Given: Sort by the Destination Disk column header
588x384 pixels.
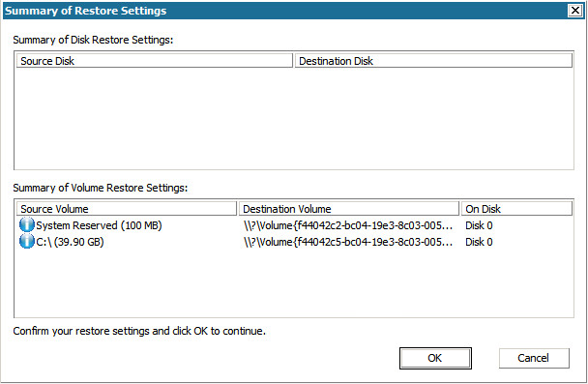Looking at the screenshot, I should point(433,61).
